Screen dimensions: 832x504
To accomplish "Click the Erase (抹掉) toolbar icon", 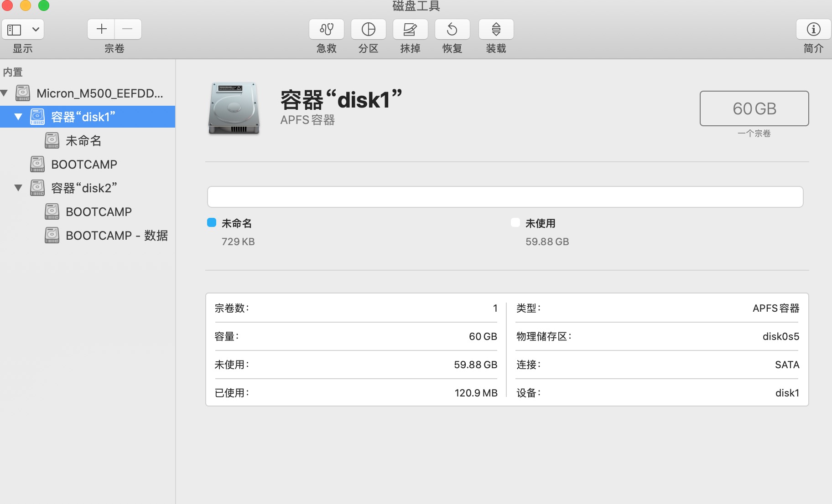I will [410, 30].
